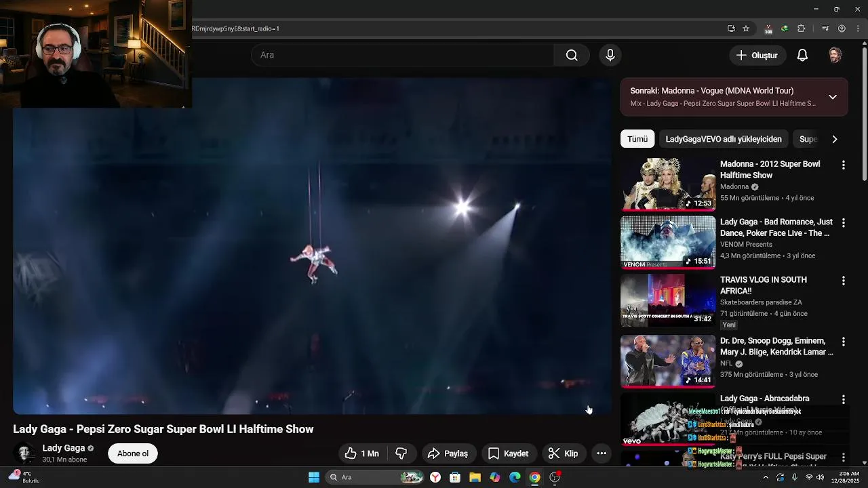Click the Paylaş share button

[x=448, y=453]
